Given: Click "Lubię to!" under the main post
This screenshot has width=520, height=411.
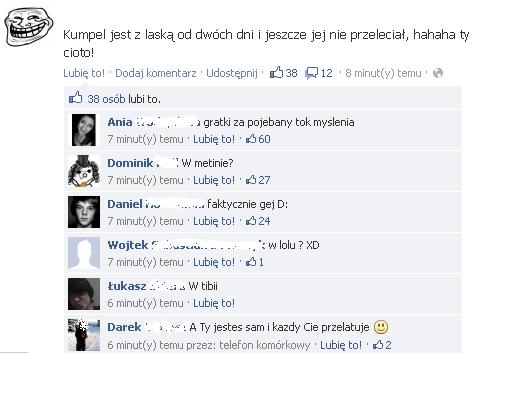Looking at the screenshot, I should coord(84,73).
